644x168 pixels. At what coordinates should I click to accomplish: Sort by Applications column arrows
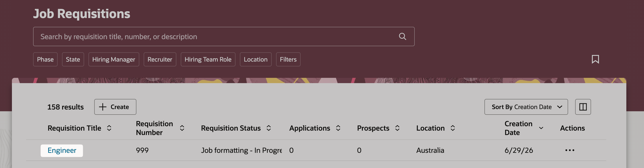tap(338, 128)
